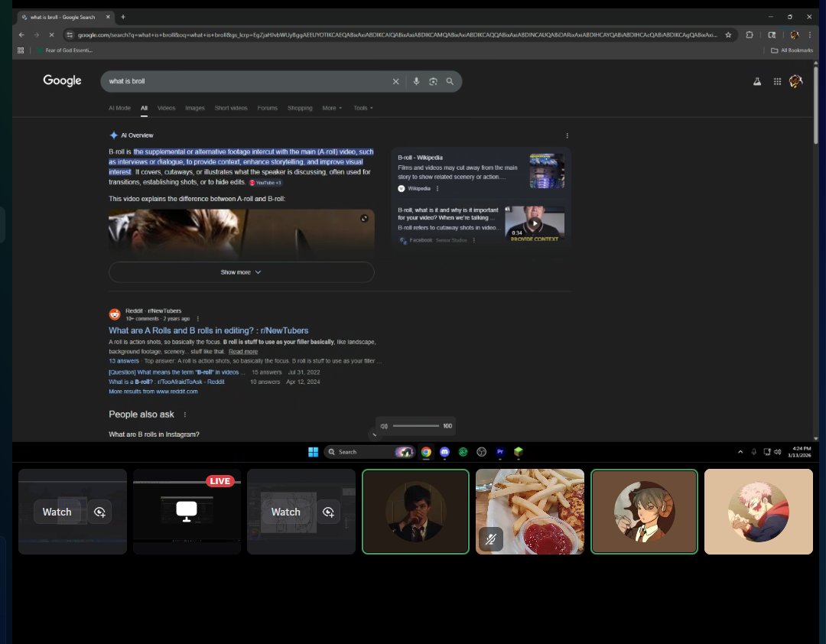Screen dimensions: 826x644
Task: Expand 'What are B rolls in Instagram?' question
Action: tap(154, 434)
